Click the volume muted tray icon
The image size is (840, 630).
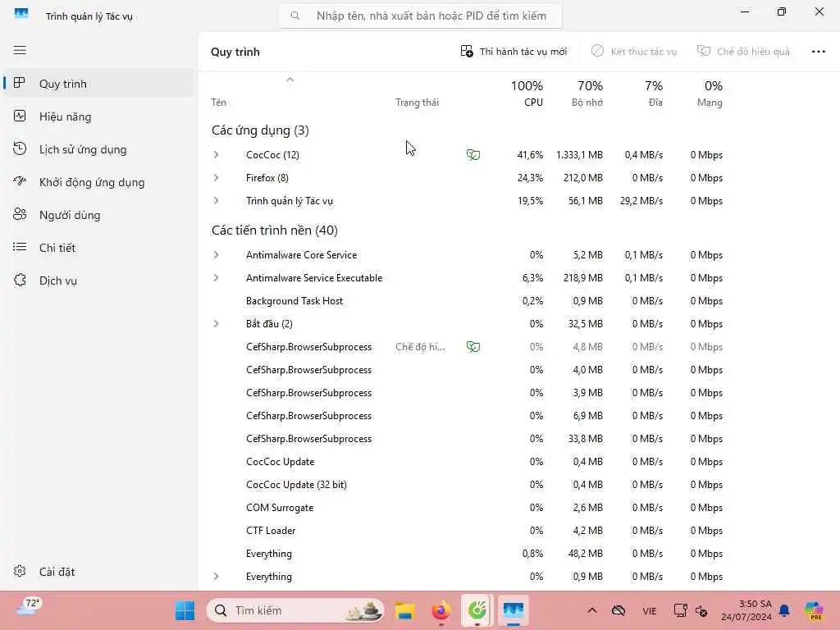701,610
